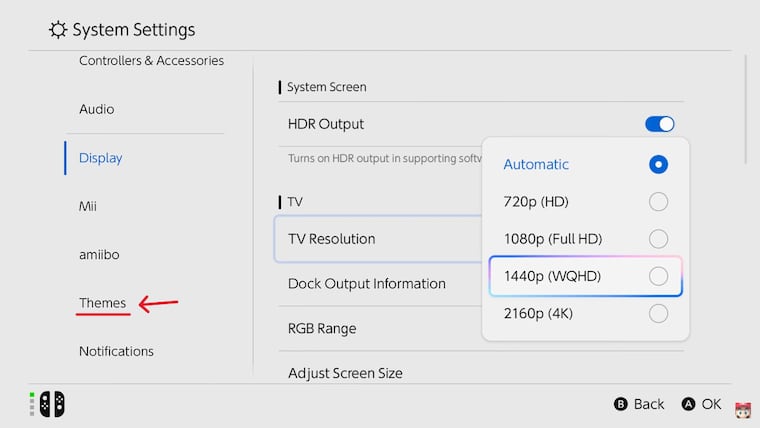The image size is (760, 428).
Task: Open Controllers & Accessories settings
Action: tap(151, 61)
